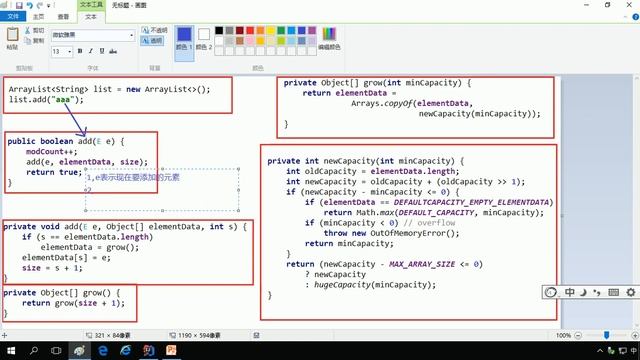
Task: Click the Save icon in quick access toolbar
Action: click(19, 5)
